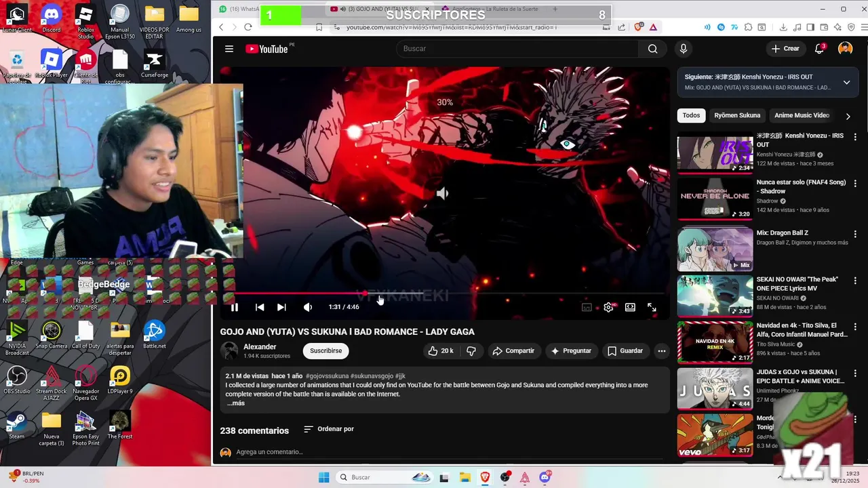
Task: Open options for Kenshi Yonezu IRIS OUT video
Action: [855, 138]
